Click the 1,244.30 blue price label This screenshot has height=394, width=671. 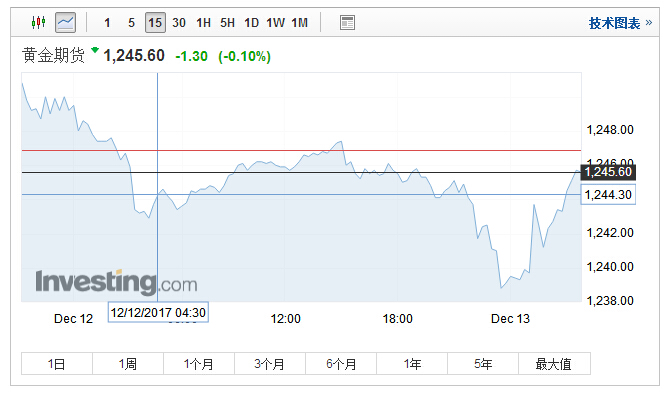coord(608,195)
